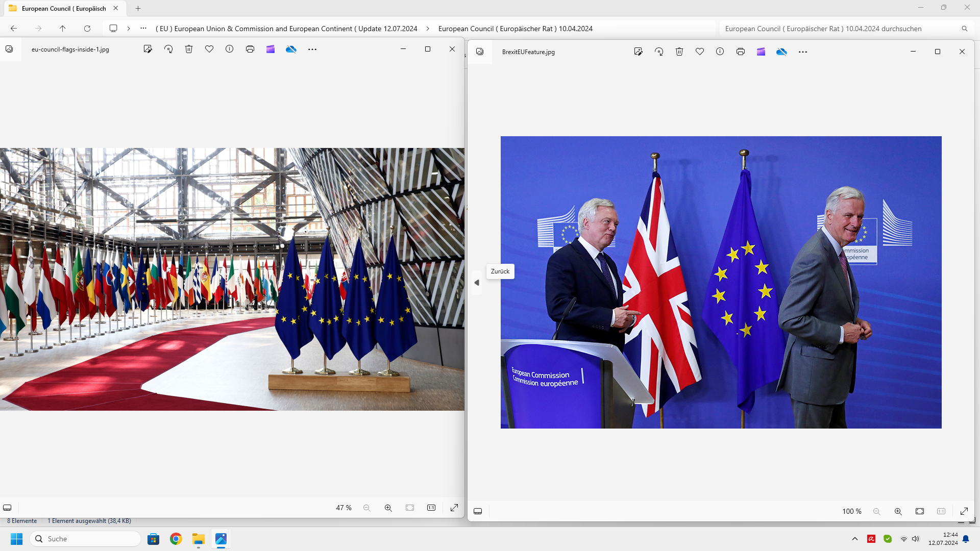Toggle filmstrip in left photo window
The height and width of the screenshot is (551, 980).
(x=7, y=508)
